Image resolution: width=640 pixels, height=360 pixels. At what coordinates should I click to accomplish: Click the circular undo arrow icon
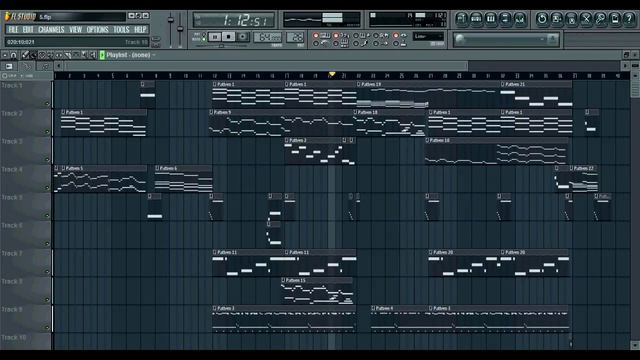pos(542,19)
